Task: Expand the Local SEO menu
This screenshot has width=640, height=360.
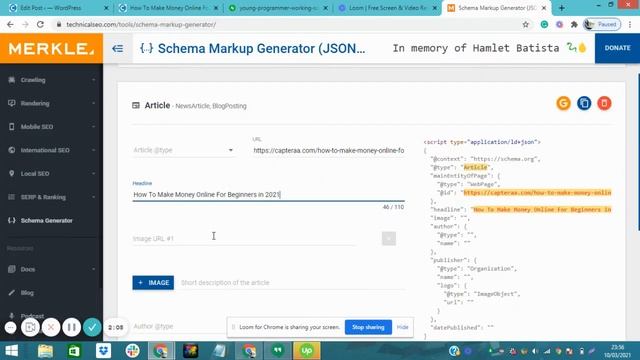Action: (x=93, y=174)
